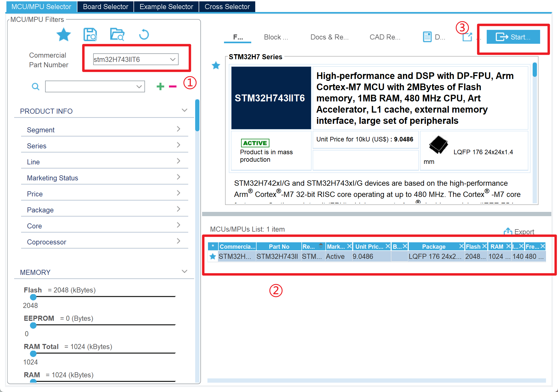Export the MCUs list
This screenshot has height=392, width=558.
pyautogui.click(x=519, y=231)
